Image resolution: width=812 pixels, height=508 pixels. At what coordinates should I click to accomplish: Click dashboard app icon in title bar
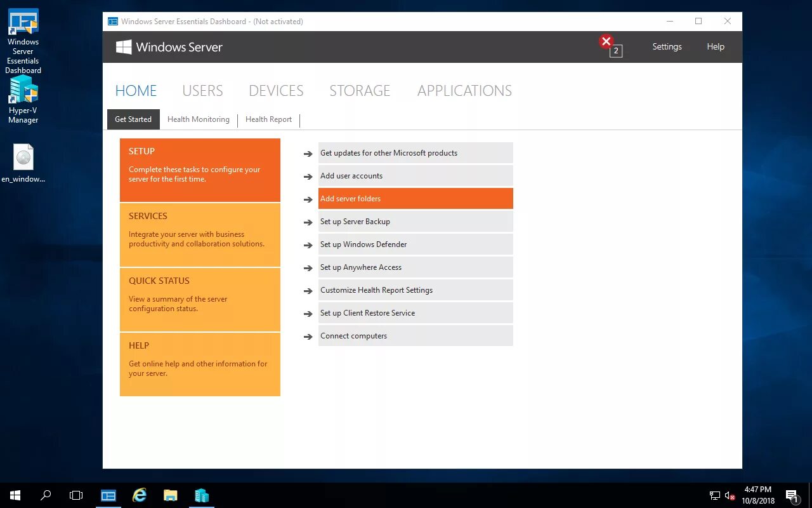(x=112, y=21)
